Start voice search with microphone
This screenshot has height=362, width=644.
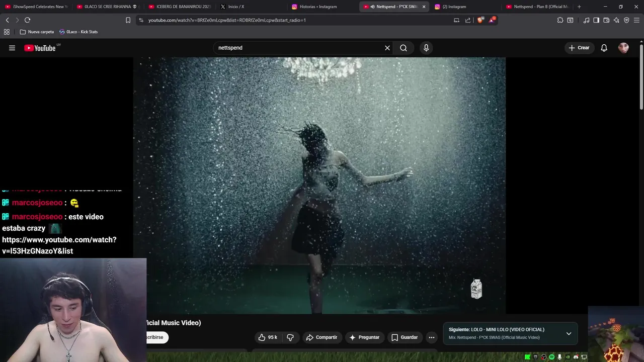coord(426,48)
